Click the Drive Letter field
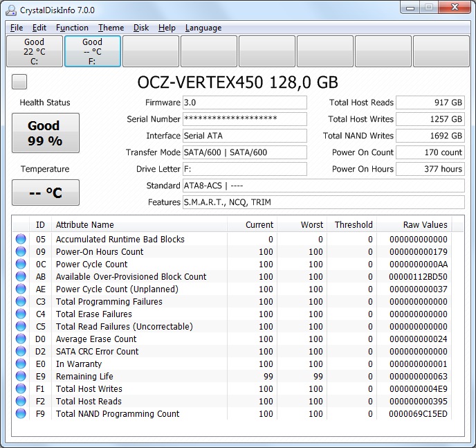 pyautogui.click(x=245, y=169)
